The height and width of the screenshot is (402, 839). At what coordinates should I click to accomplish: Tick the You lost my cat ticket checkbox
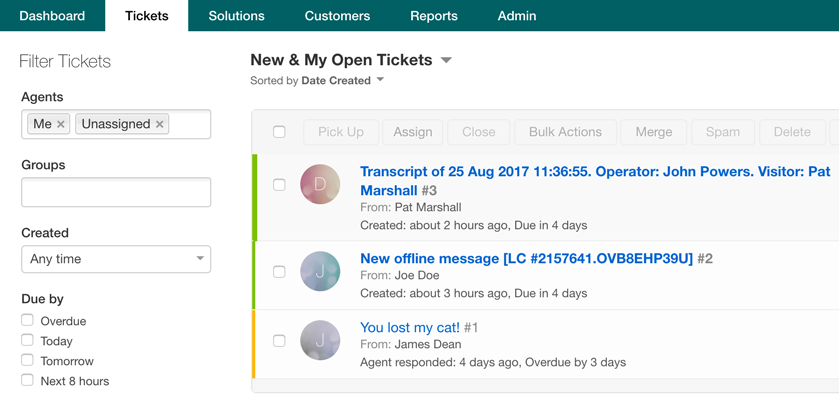tap(279, 340)
